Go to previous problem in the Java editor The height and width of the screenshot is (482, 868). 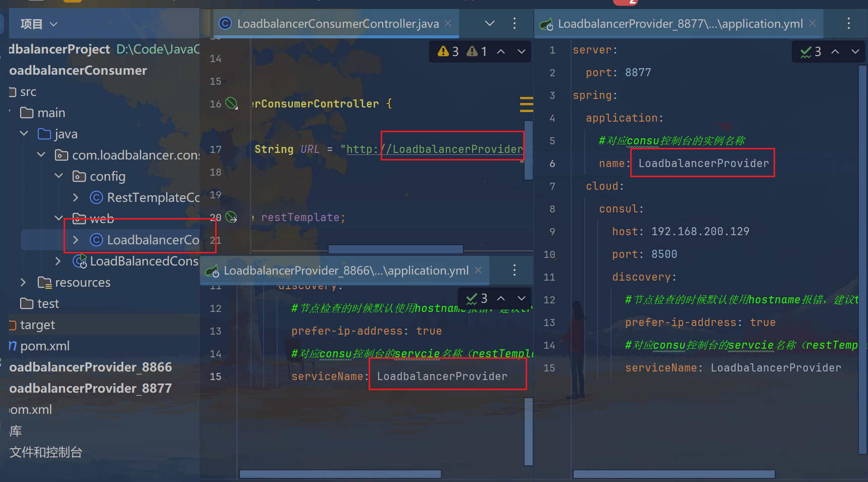(x=501, y=51)
